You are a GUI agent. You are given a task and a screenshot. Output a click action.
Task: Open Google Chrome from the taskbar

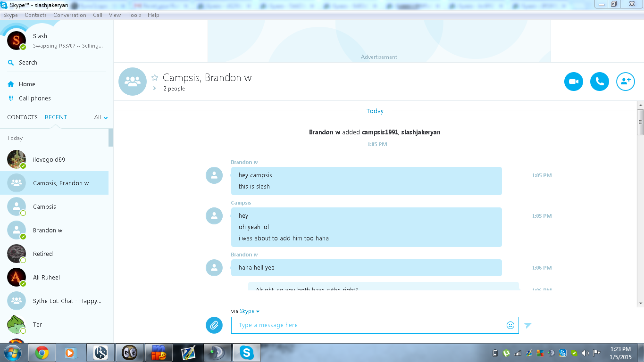point(42,353)
